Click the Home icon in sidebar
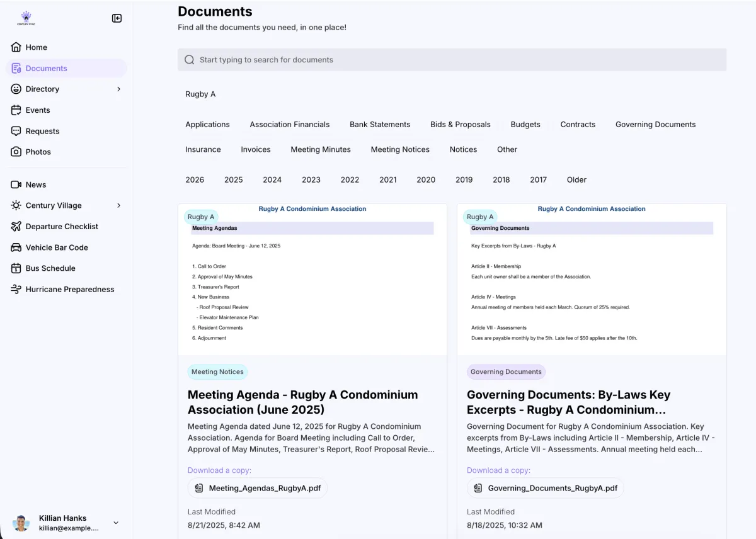This screenshot has width=756, height=539. pyautogui.click(x=16, y=47)
